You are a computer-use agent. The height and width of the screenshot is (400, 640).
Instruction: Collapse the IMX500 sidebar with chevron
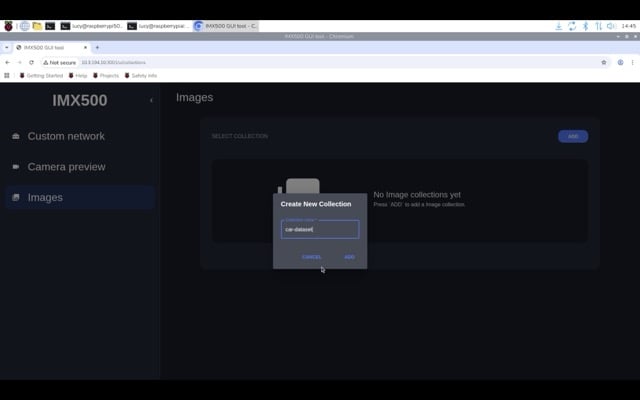coord(151,100)
